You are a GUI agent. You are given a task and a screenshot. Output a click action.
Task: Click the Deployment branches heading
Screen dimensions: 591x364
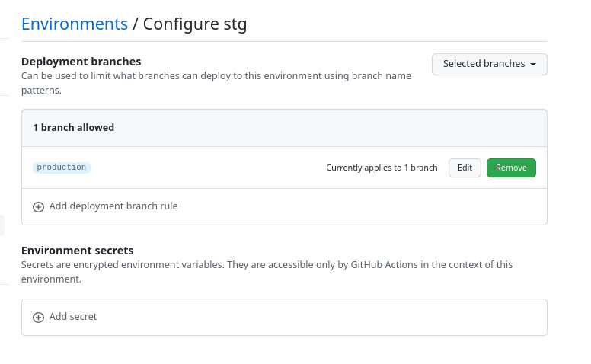[x=81, y=62]
